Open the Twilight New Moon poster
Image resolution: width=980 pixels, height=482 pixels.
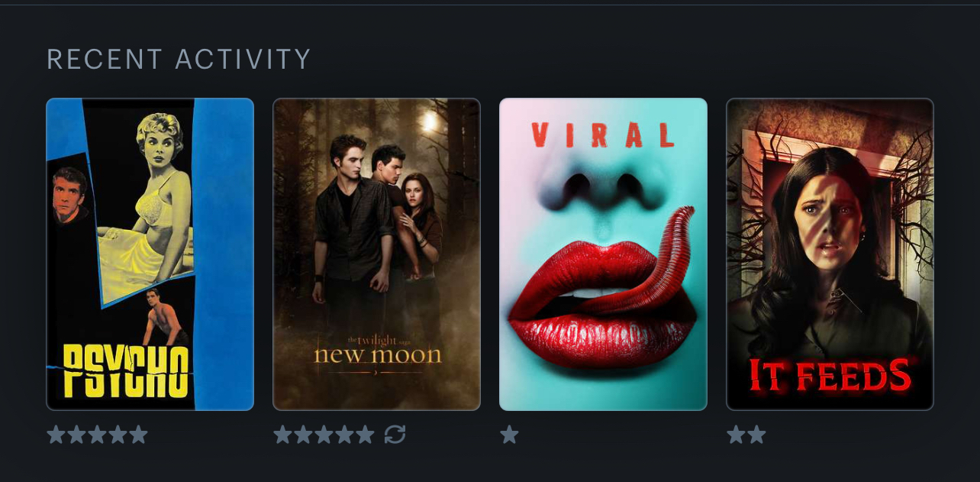point(377,254)
